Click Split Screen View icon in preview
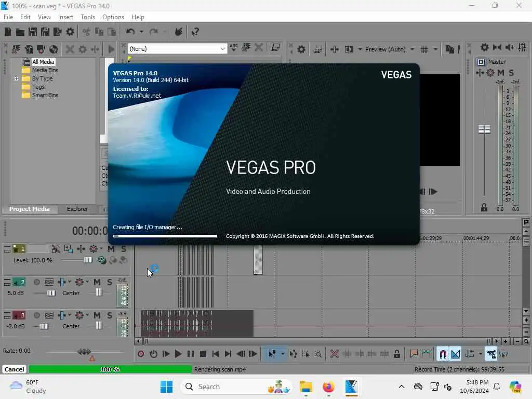The height and width of the screenshot is (399, 532). coord(349,49)
